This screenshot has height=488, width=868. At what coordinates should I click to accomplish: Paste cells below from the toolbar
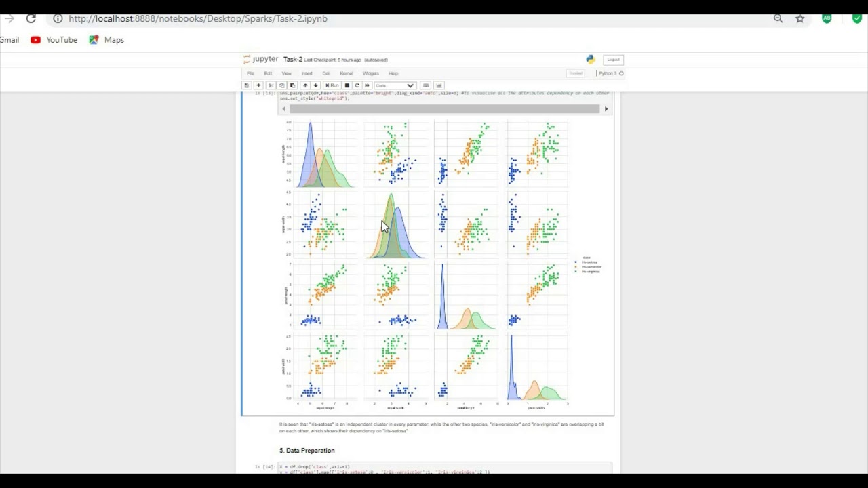coord(292,85)
